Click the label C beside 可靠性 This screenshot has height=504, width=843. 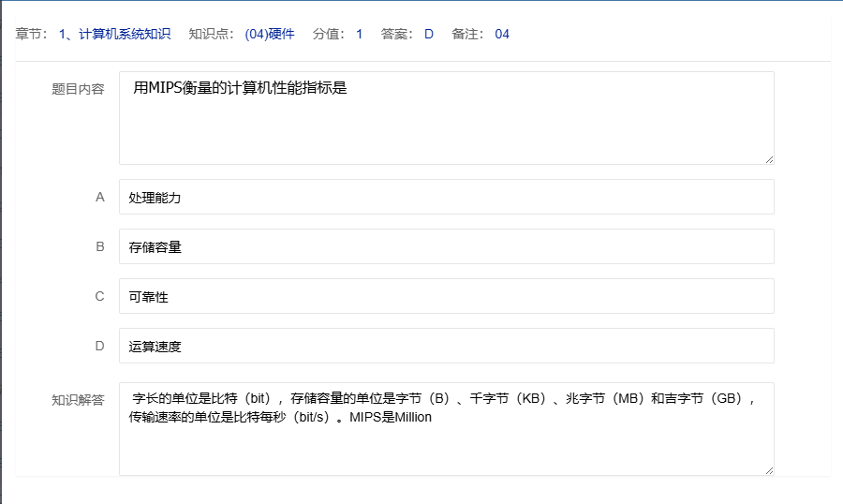pos(100,297)
